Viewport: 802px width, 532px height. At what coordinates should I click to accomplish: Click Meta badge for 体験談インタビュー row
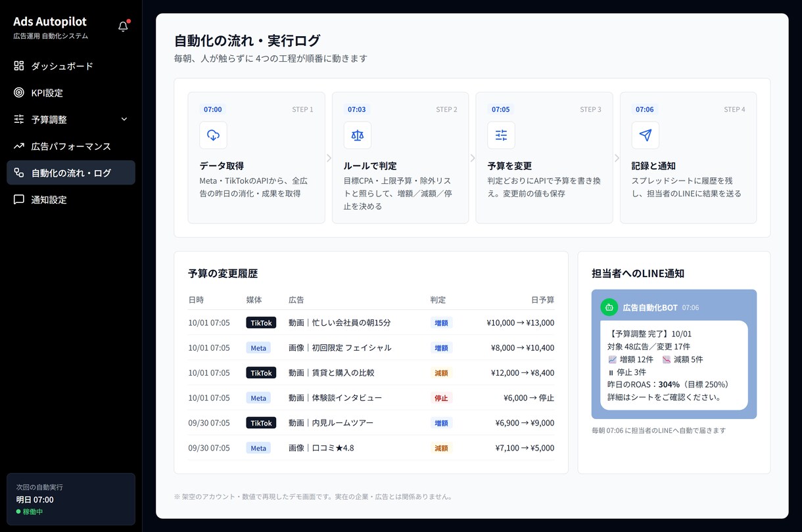(x=258, y=398)
